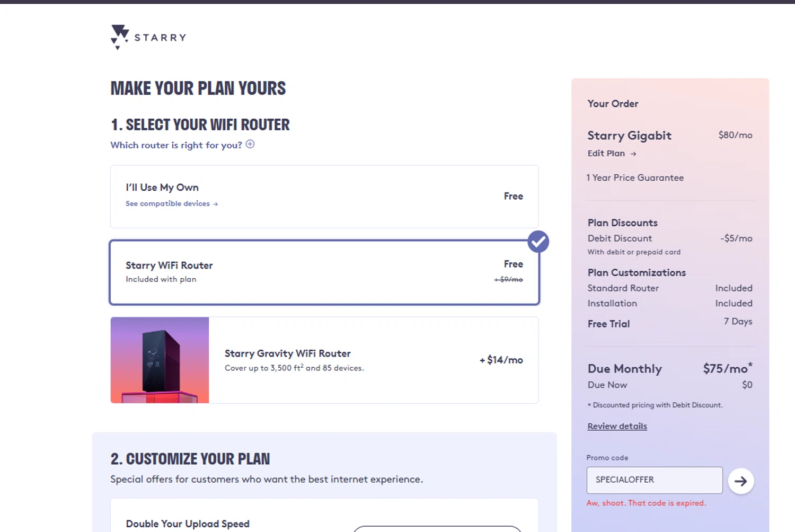Click 'Edit Plan' link in order summary
The image size is (795, 532).
click(x=612, y=154)
